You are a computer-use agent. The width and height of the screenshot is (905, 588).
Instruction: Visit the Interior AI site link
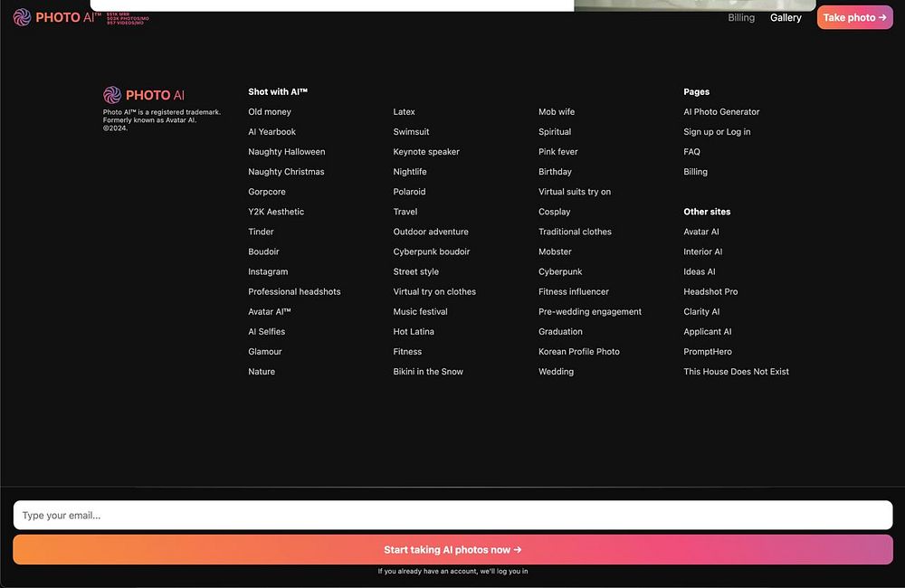click(703, 251)
